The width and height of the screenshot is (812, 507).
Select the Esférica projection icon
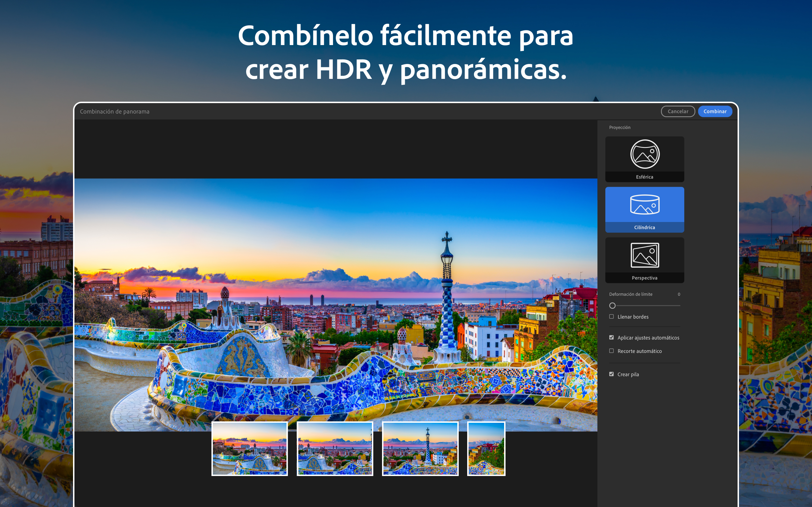tap(645, 159)
